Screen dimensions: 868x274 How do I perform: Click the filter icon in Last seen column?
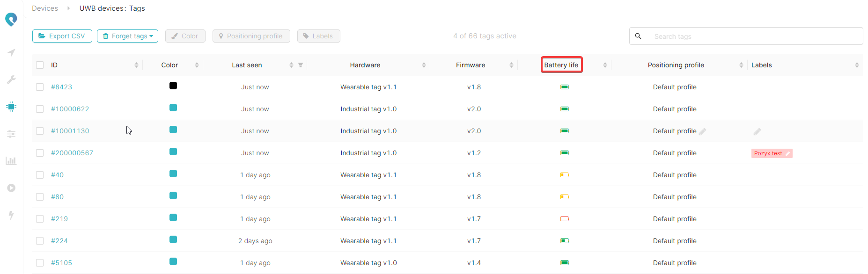(301, 65)
